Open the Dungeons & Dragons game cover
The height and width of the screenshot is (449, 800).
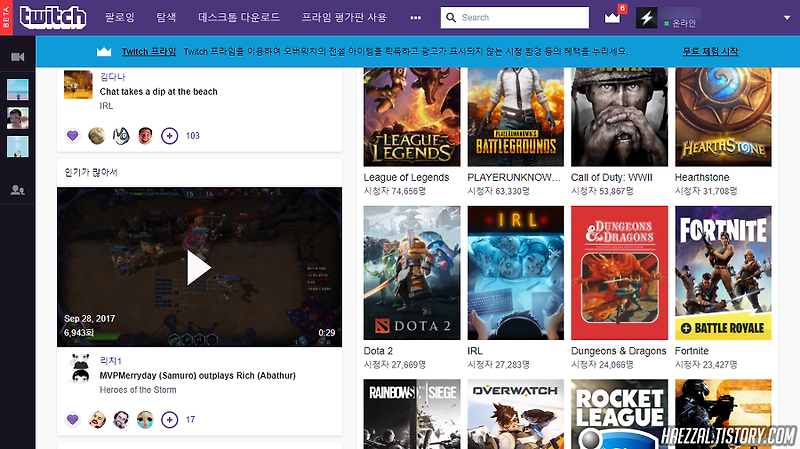(x=619, y=273)
